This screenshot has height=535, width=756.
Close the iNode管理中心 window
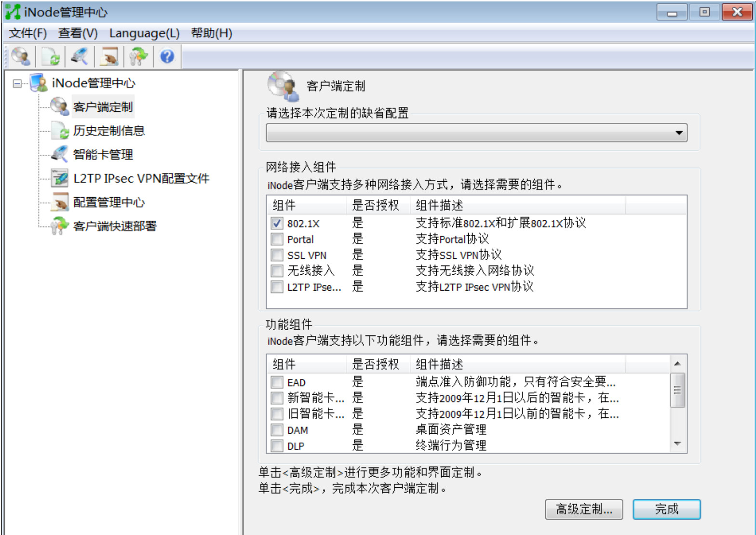click(x=737, y=12)
